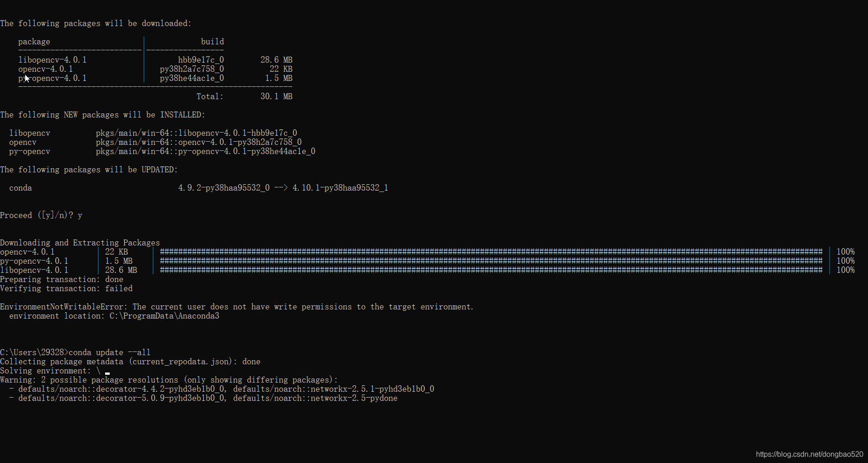Screen dimensions: 868x463
Task: Click libopencv name in the INSTALLED list
Action: (x=30, y=133)
